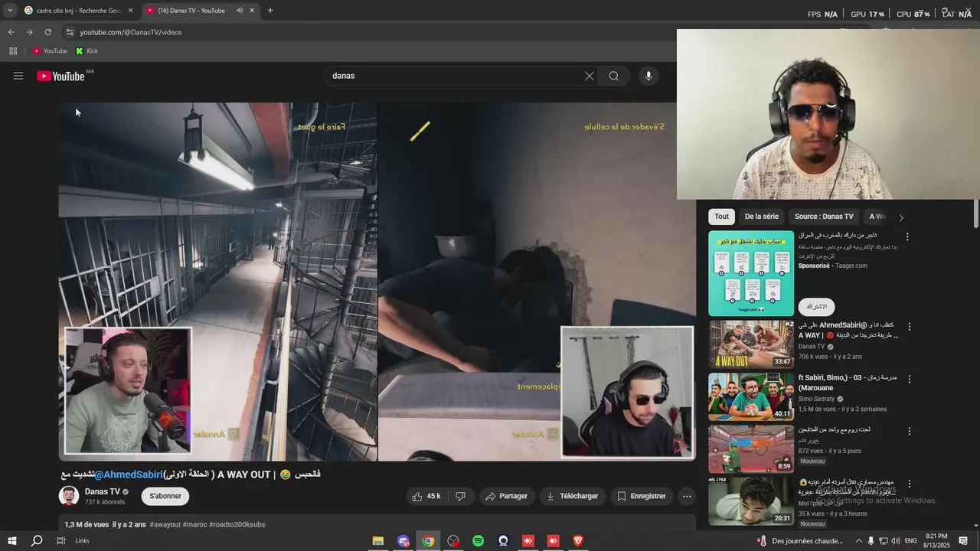Show hidden system tray icons
The image size is (980, 551).
pos(858,541)
